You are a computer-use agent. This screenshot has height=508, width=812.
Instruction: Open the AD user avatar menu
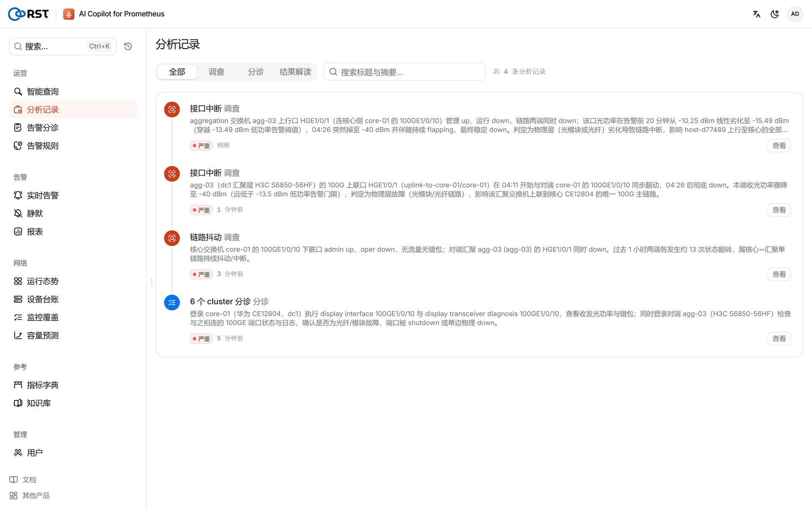point(795,14)
